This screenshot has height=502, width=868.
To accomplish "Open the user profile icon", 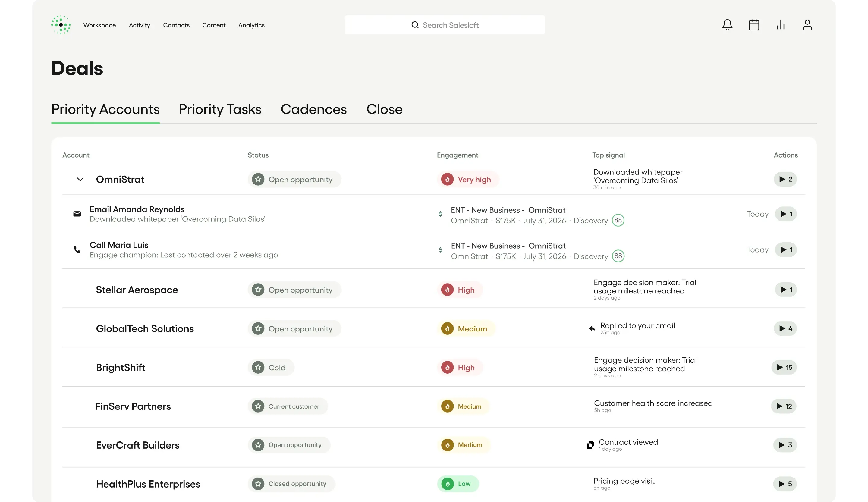I will pos(807,25).
